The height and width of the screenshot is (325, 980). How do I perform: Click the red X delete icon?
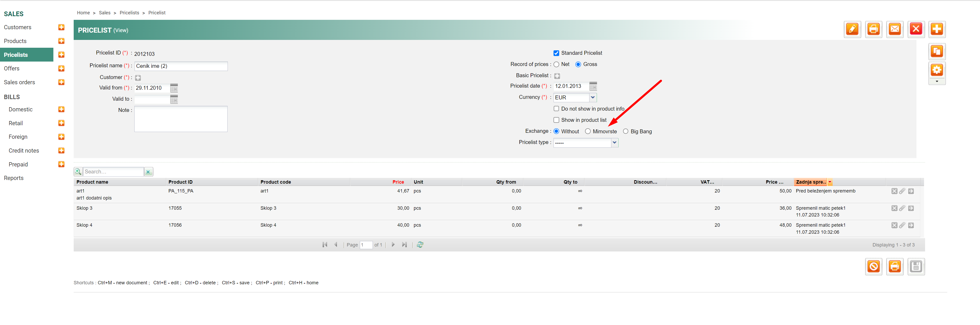[916, 29]
